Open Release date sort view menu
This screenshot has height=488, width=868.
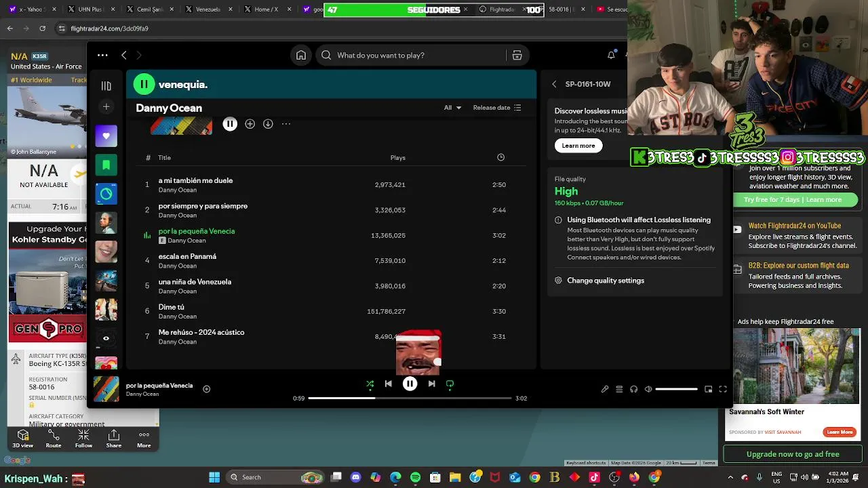(x=497, y=108)
